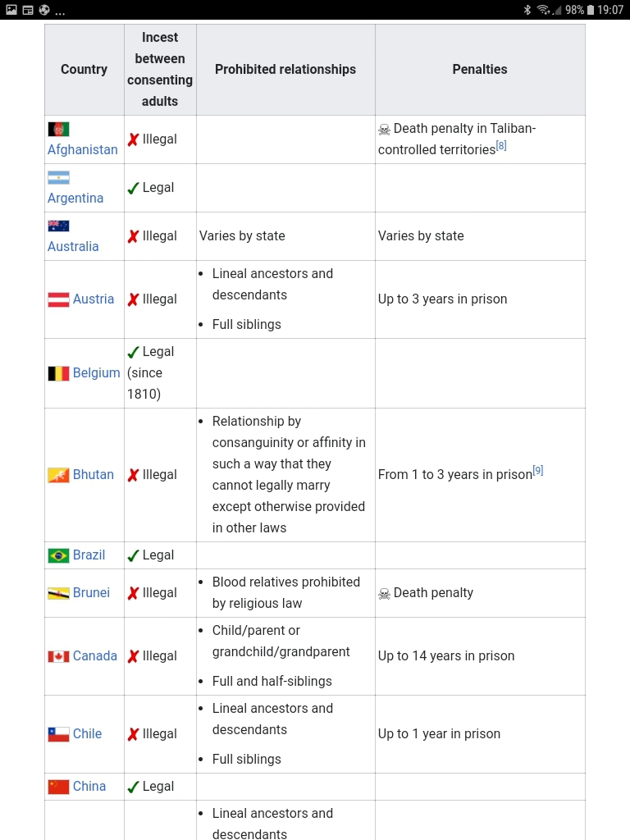Open the Argentina country link
The height and width of the screenshot is (840, 630).
tap(75, 199)
